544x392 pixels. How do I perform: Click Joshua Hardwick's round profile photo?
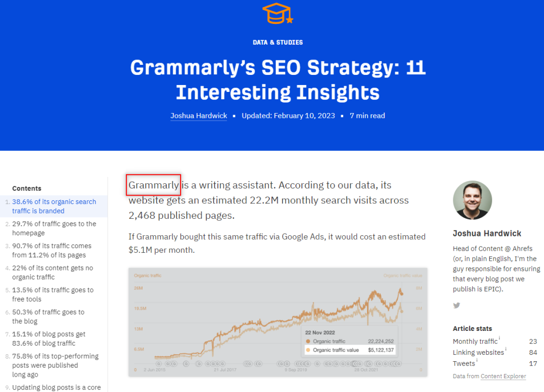[472, 200]
